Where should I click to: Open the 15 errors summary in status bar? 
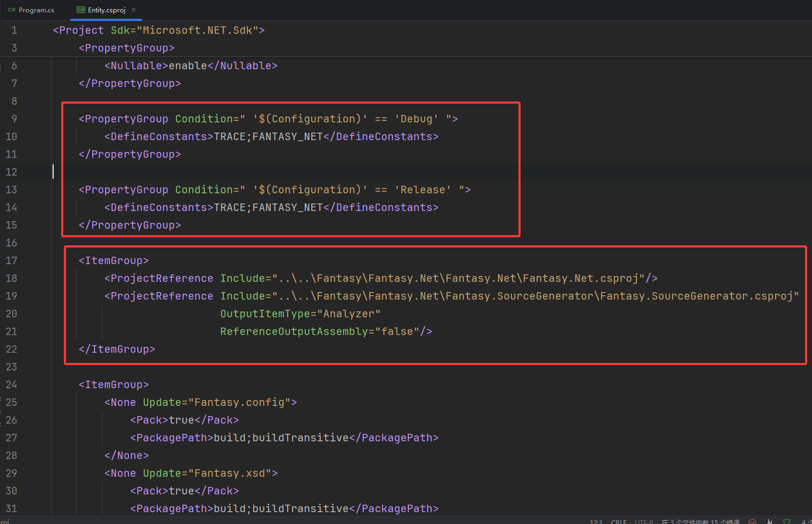coord(700,522)
